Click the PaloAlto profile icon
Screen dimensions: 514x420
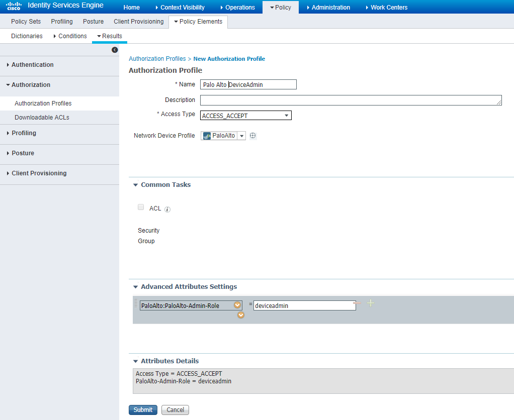[207, 136]
